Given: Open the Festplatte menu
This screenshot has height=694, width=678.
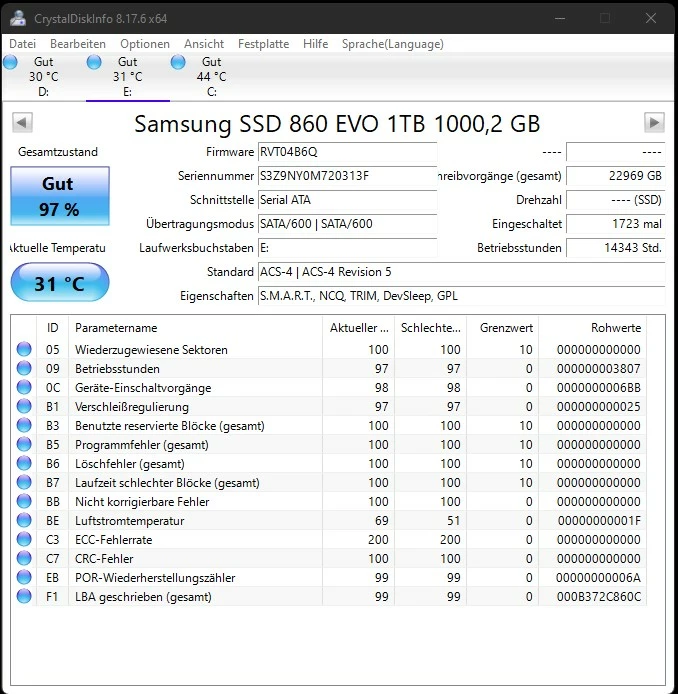Looking at the screenshot, I should (263, 44).
